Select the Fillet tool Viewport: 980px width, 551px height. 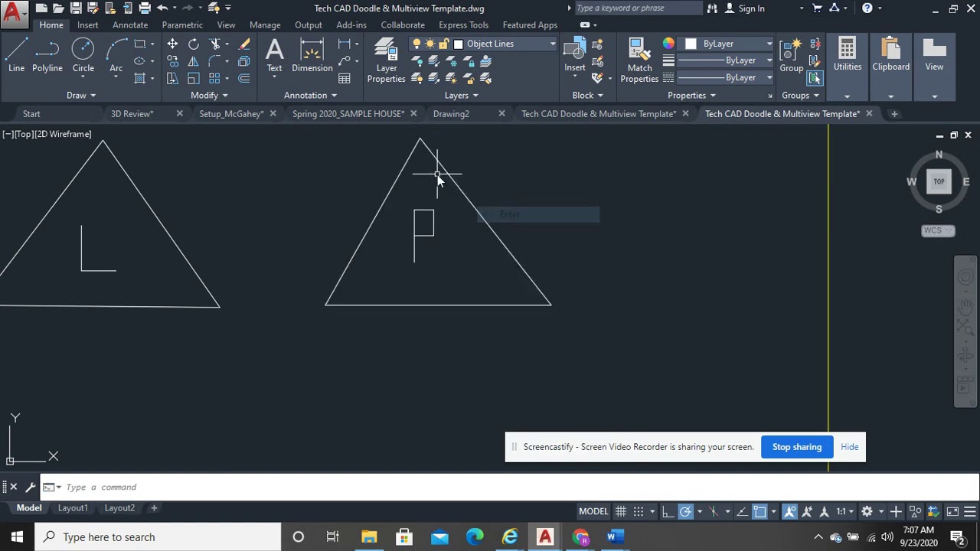[215, 61]
